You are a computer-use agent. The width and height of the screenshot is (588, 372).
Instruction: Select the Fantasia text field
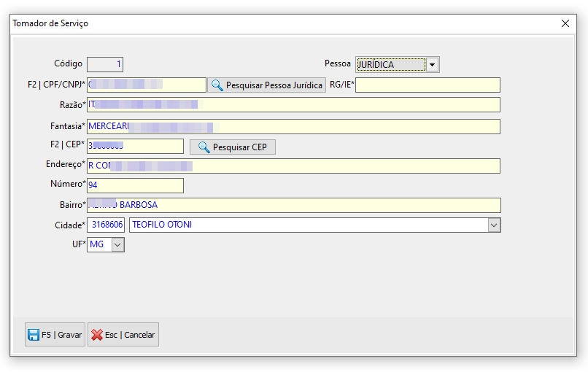tap(293, 127)
